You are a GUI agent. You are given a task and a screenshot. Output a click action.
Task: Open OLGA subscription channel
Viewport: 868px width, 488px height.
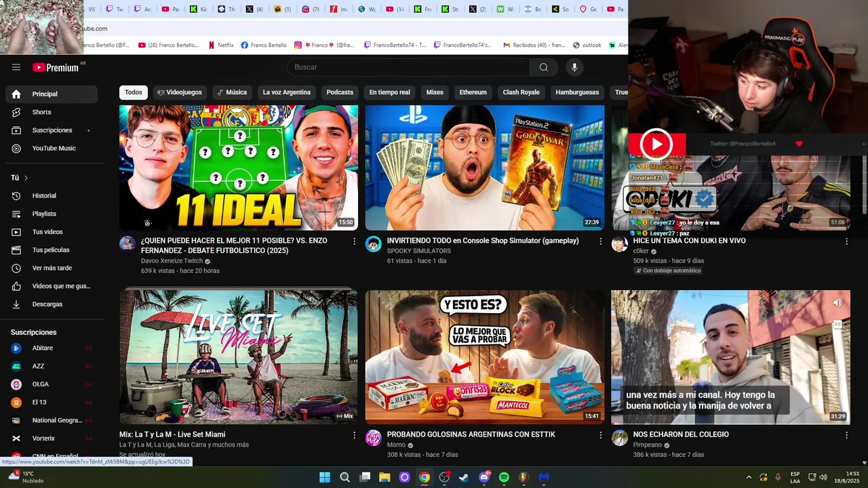pos(52,384)
